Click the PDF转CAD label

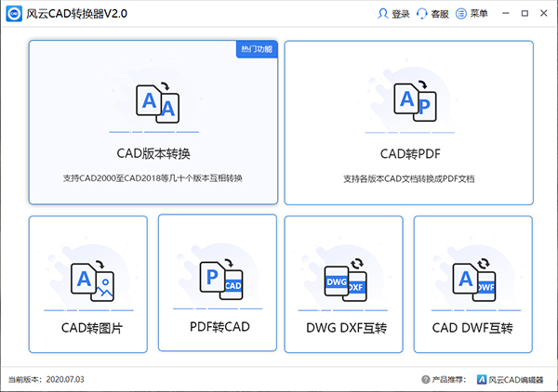point(218,327)
